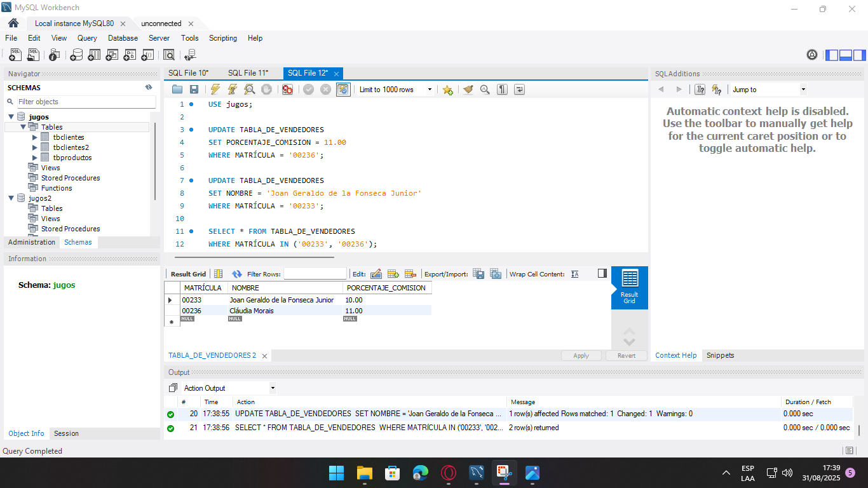Toggle word wrap in editor toolbar
The height and width of the screenshot is (488, 868).
click(519, 90)
